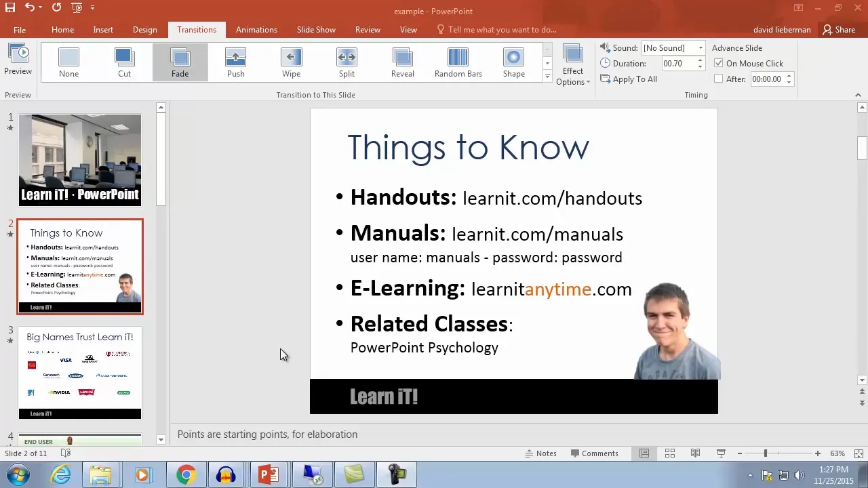Open the Sound dropdown

click(701, 48)
